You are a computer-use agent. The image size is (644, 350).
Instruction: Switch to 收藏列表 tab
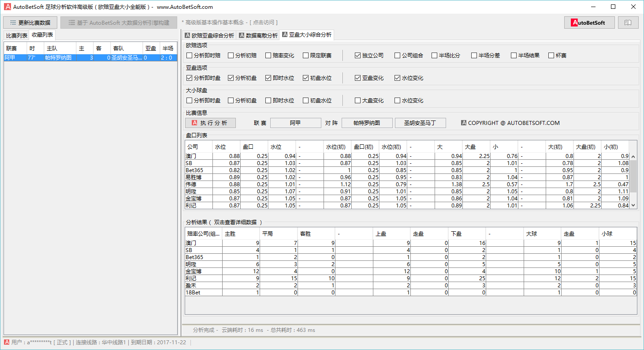click(42, 35)
